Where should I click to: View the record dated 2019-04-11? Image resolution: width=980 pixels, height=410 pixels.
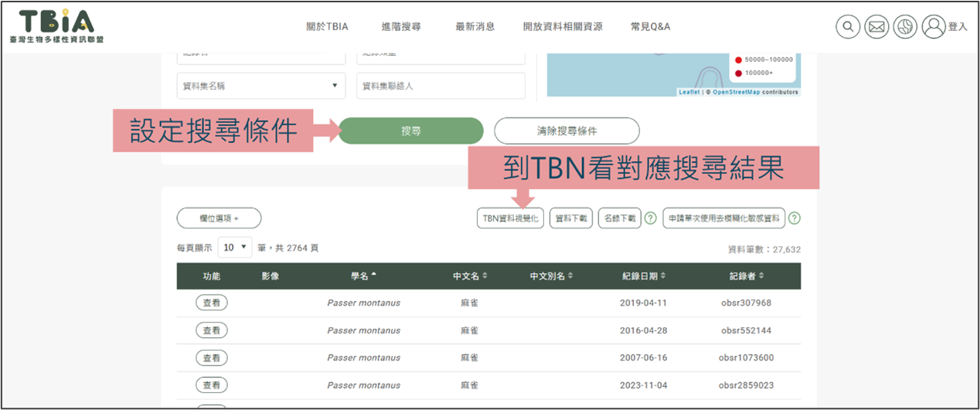pyautogui.click(x=211, y=303)
